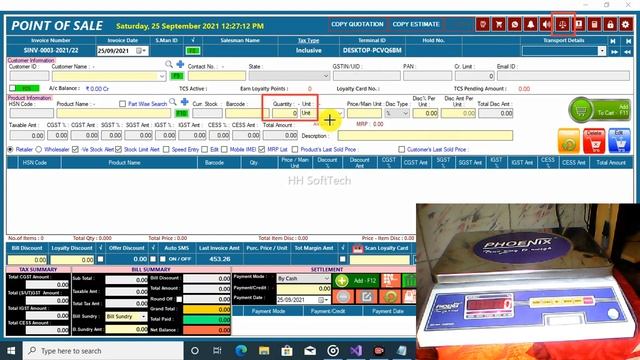Screen dimensions: 640x360
Task: Toggle the MRP List checkbox
Action: coord(262,149)
